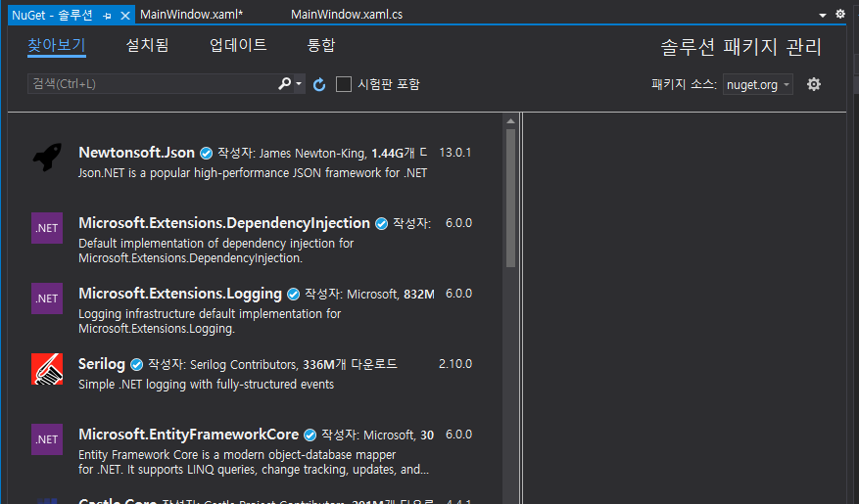Click the Microsoft.Extensions.DependencyInjection .NET icon
Image resolution: width=859 pixels, height=504 pixels.
point(47,228)
